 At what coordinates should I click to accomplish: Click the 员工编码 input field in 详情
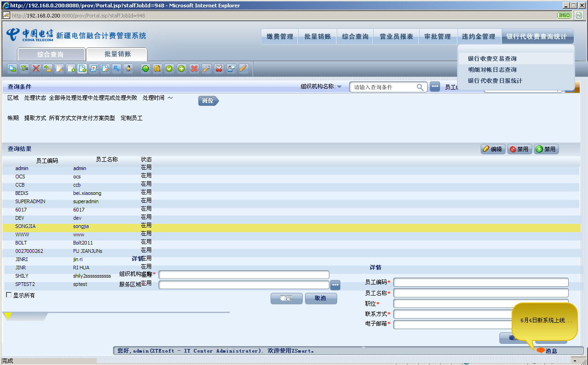point(481,282)
